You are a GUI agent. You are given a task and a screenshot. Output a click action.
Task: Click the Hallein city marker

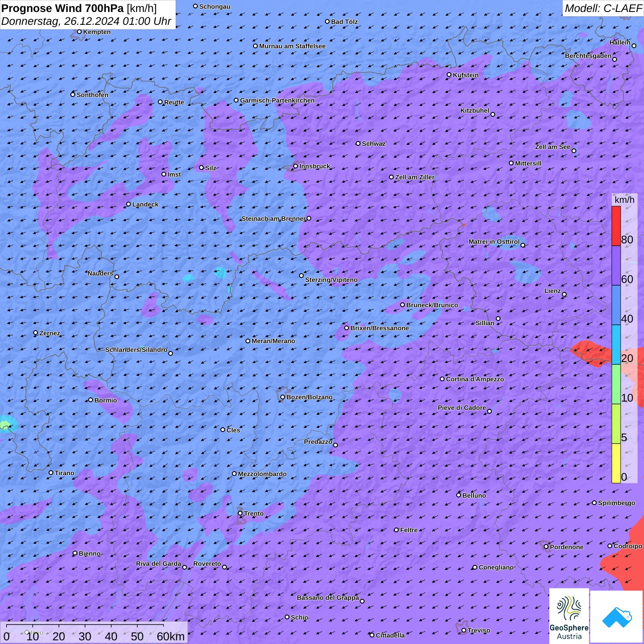point(634,46)
